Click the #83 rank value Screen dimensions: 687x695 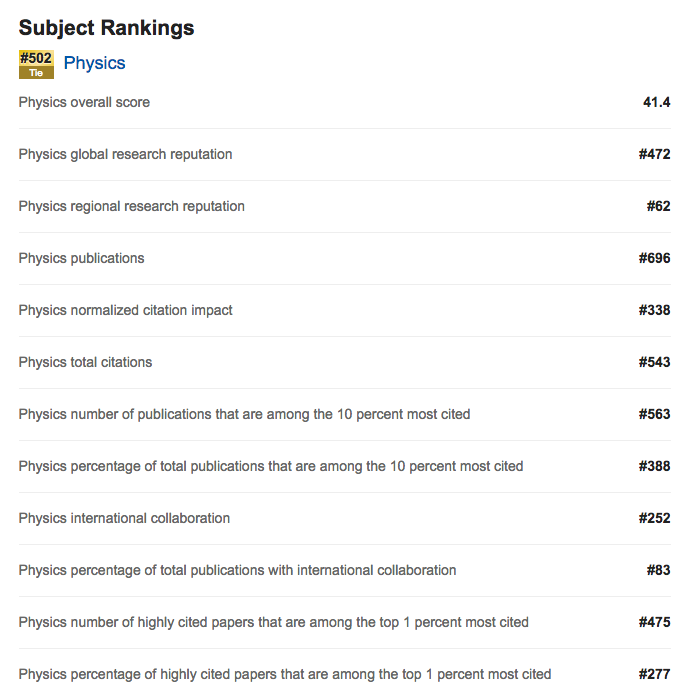658,570
